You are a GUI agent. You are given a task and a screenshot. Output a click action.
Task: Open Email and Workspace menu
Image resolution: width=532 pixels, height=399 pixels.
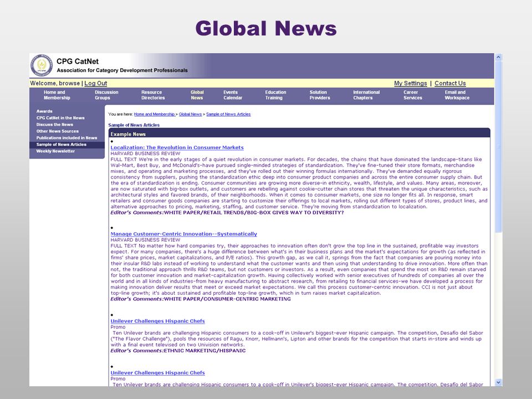click(x=457, y=95)
